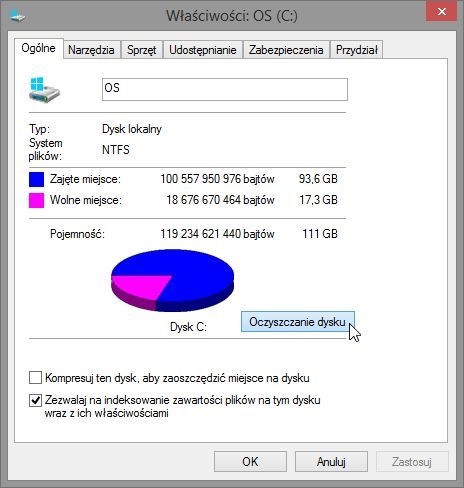The width and height of the screenshot is (464, 488).
Task: Go to the Udostępnianie tab
Action: pyautogui.click(x=203, y=50)
